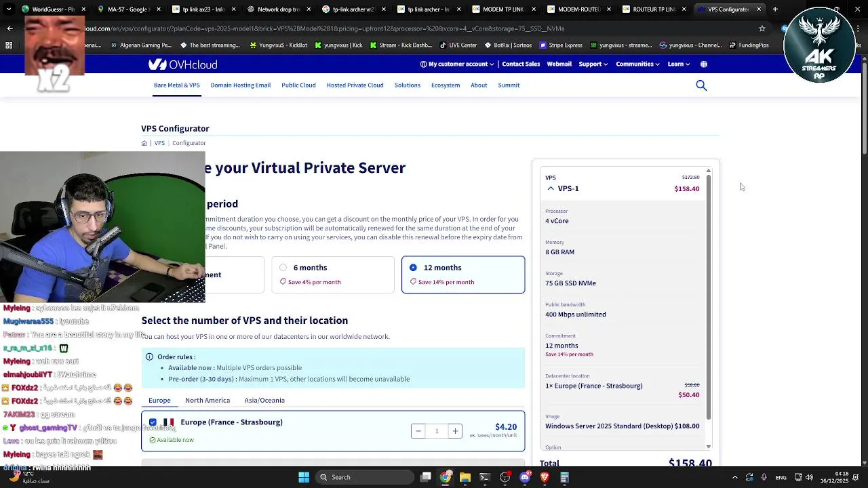Screen dimensions: 868x488
Task: Decrease VPS quantity with minus button
Action: tap(418, 431)
